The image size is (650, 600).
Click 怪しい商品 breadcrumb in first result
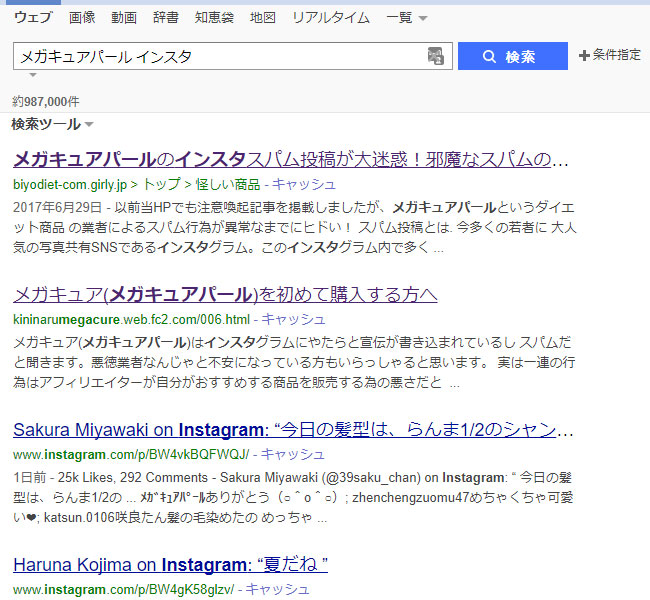coord(228,185)
